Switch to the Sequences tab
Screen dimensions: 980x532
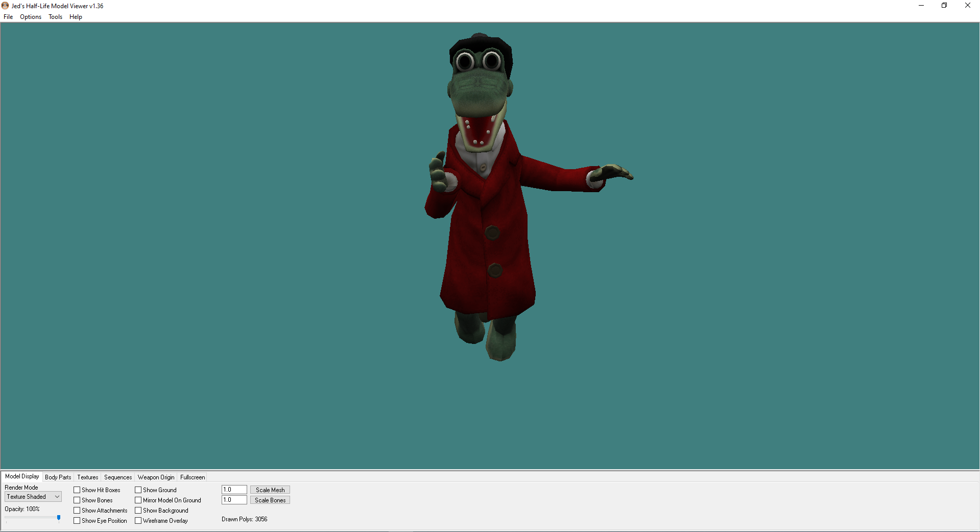[x=118, y=477]
